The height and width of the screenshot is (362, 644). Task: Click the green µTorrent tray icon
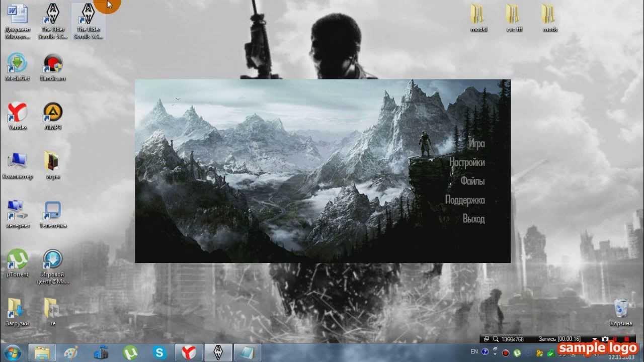coord(517,352)
